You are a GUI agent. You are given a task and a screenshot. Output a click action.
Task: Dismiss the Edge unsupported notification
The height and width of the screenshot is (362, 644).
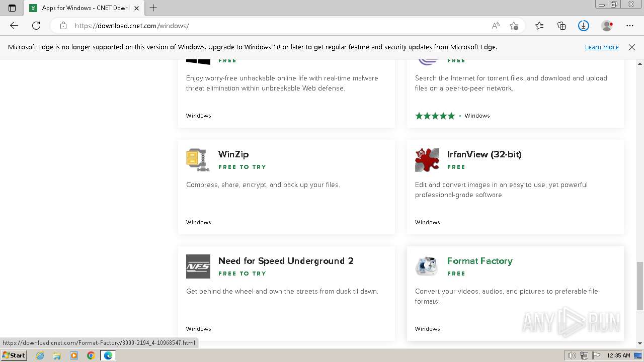(x=632, y=47)
